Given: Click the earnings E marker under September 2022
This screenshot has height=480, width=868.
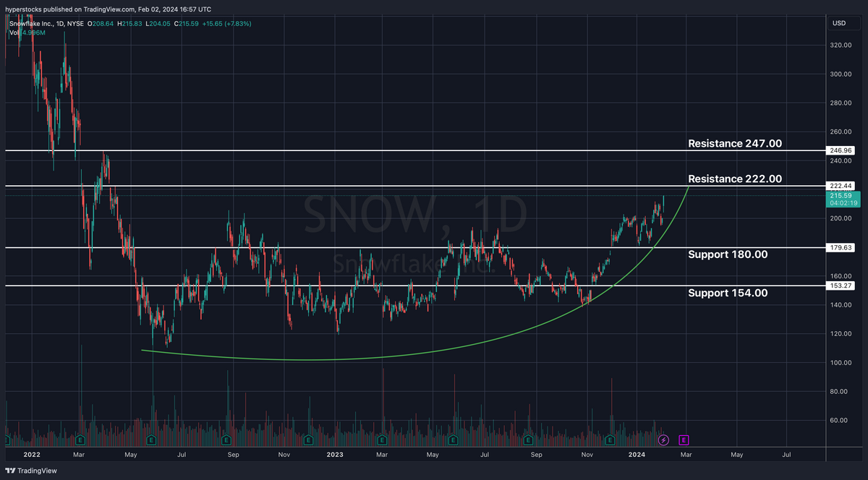Looking at the screenshot, I should [x=226, y=440].
